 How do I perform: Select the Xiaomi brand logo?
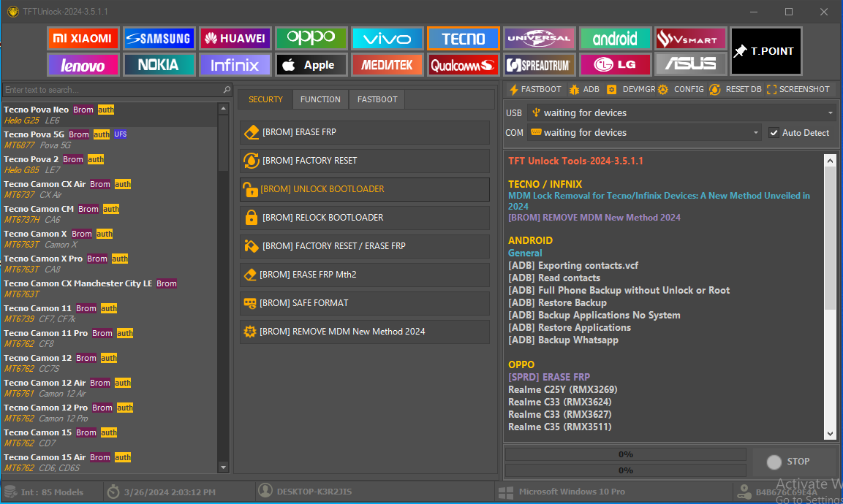83,38
